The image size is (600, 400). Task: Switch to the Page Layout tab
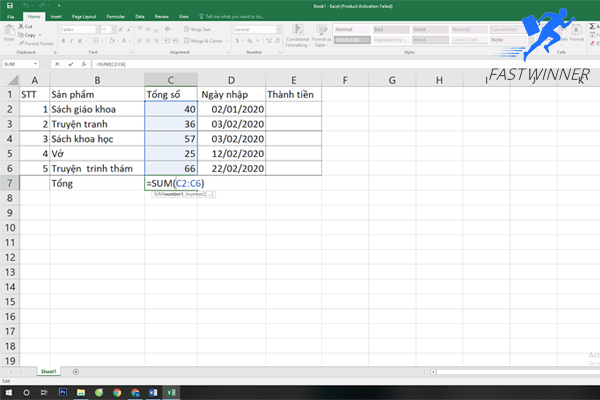(x=84, y=16)
